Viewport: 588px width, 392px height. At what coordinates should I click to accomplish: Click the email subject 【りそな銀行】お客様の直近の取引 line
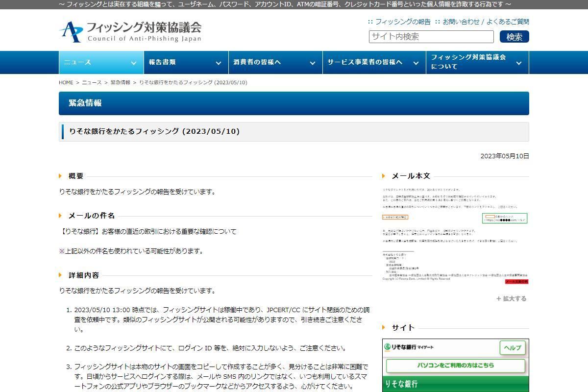click(x=147, y=231)
